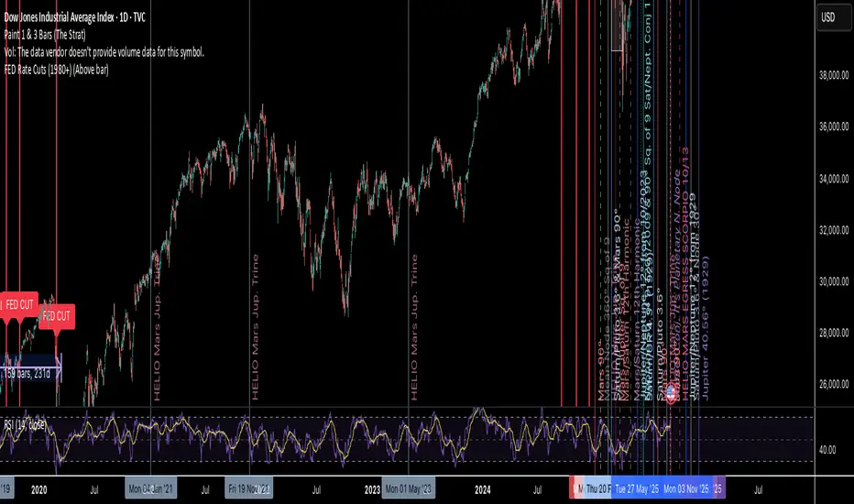The width and height of the screenshot is (854, 504).
Task: Click the 2024 year label on time axis
Action: tap(483, 490)
